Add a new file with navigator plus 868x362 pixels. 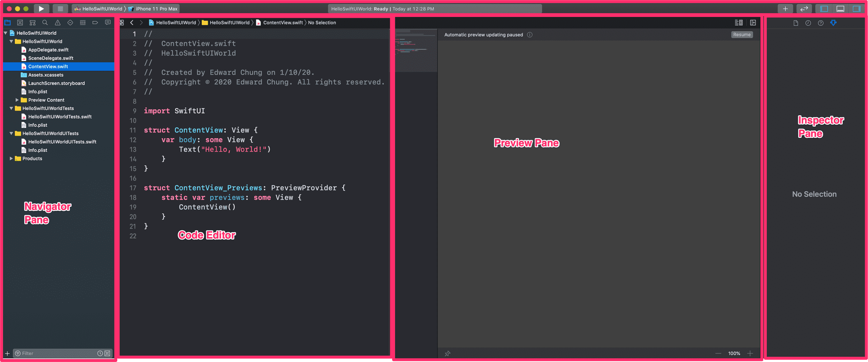pos(7,353)
